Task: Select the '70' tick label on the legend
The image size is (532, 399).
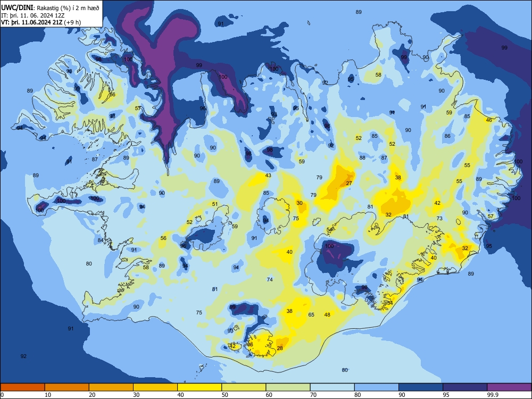Action: point(313,395)
